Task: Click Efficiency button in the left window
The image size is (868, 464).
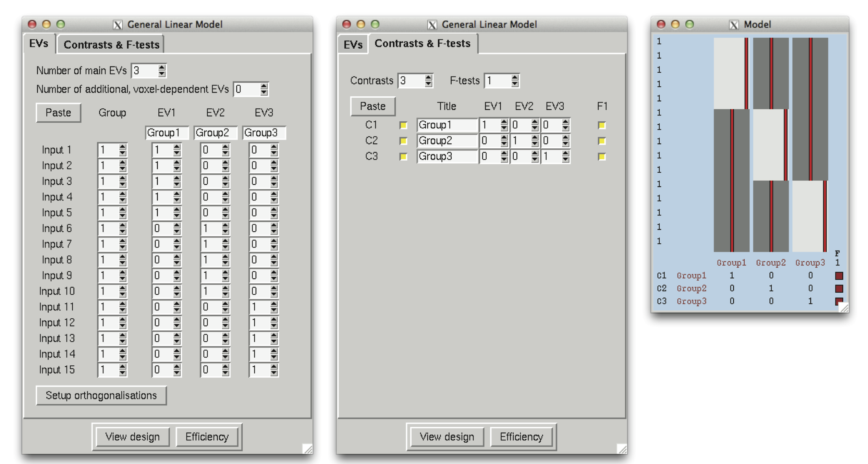Action: click(207, 437)
